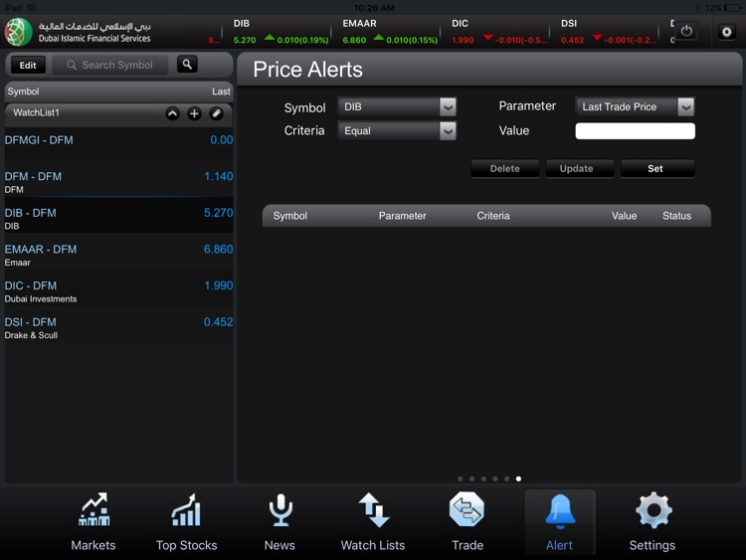The image size is (746, 560).
Task: Click the Last column header in watchlist
Action: click(221, 92)
